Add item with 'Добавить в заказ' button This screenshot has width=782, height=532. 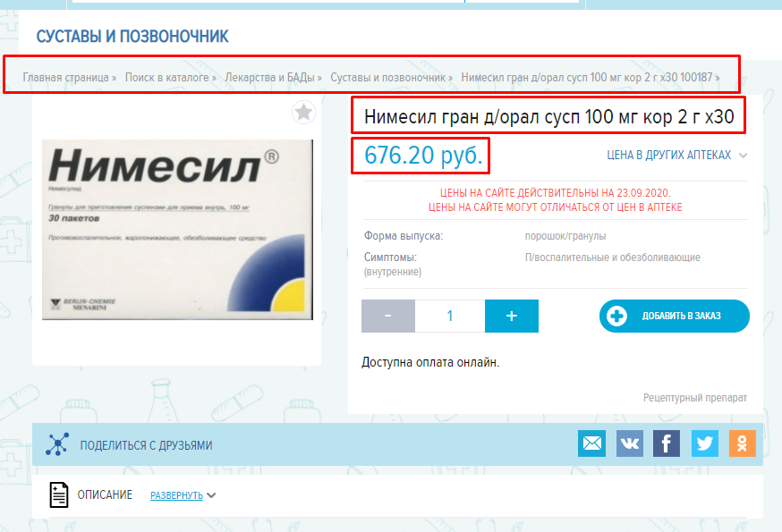point(675,317)
